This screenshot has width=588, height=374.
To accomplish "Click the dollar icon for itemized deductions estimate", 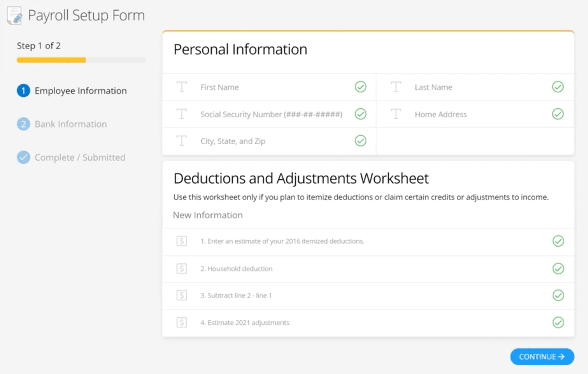I will click(182, 241).
